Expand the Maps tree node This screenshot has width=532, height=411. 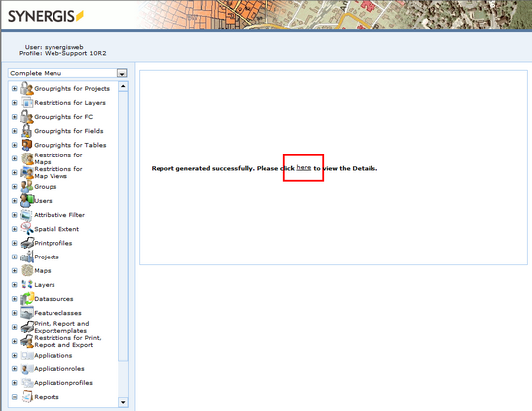(14, 270)
